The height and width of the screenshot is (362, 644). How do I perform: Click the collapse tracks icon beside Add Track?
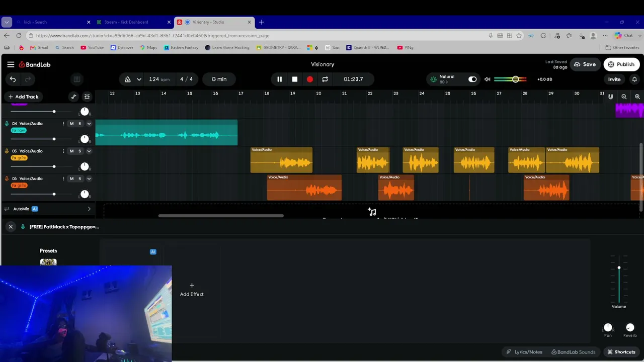tap(87, 97)
